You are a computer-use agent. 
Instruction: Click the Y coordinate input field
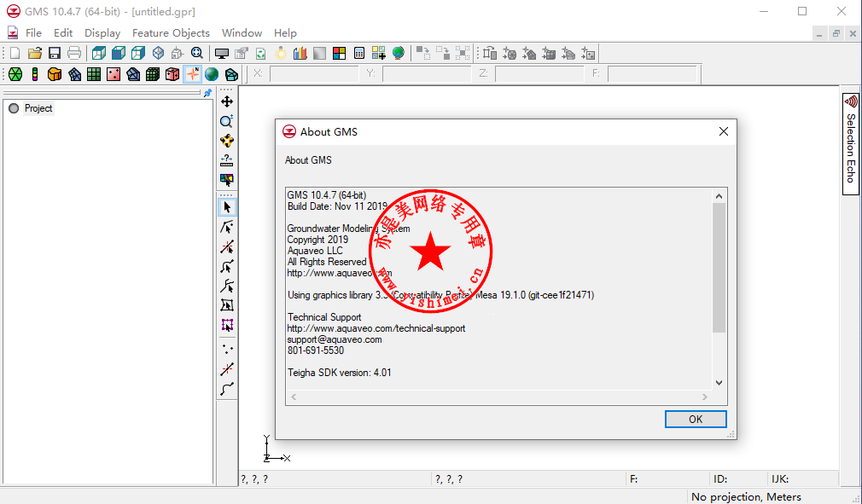click(427, 73)
